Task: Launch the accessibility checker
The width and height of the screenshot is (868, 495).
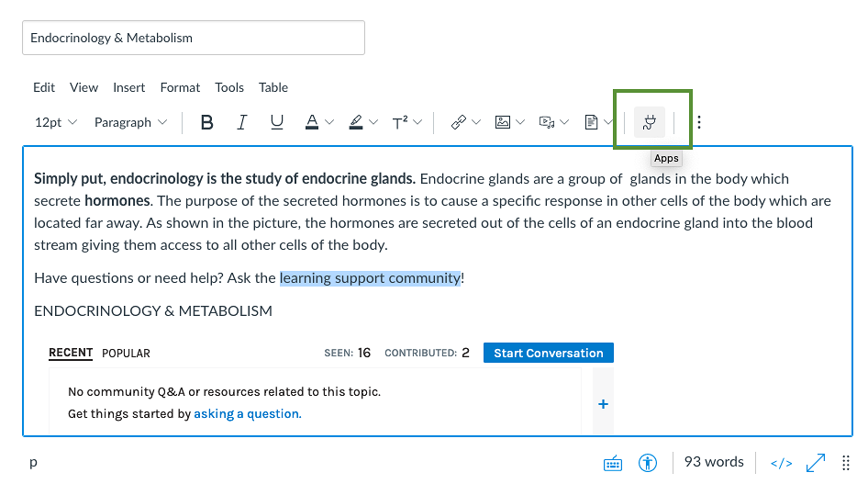Action: tap(649, 463)
